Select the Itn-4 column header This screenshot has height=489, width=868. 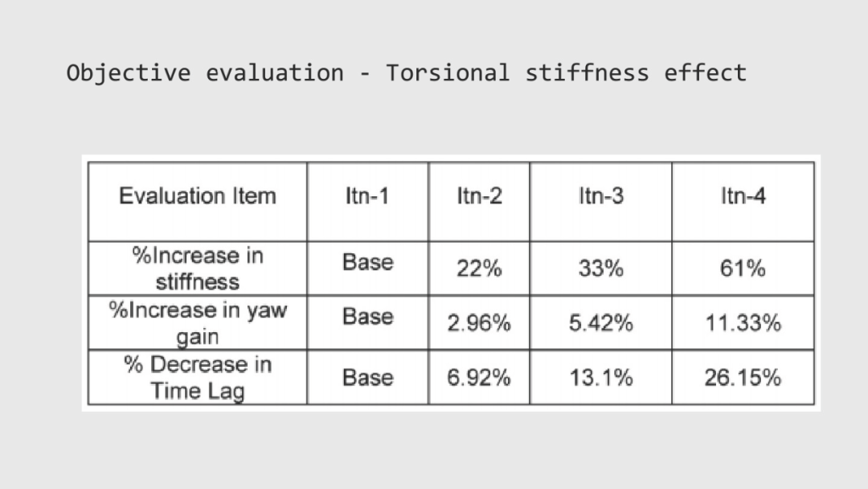pos(743,202)
